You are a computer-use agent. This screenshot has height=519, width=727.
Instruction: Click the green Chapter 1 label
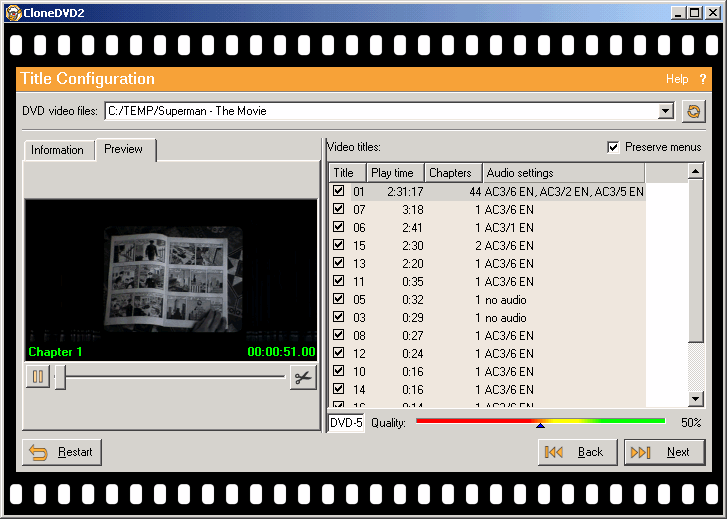pyautogui.click(x=55, y=352)
